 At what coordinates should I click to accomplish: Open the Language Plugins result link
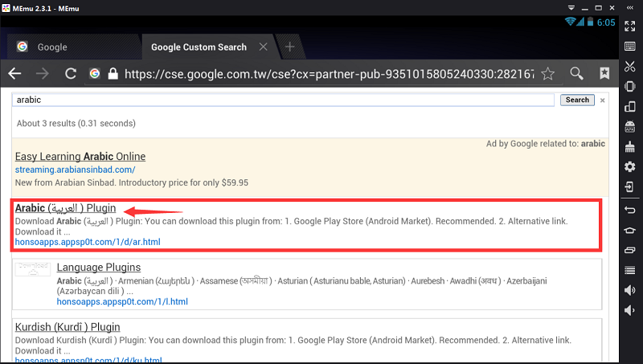click(99, 267)
